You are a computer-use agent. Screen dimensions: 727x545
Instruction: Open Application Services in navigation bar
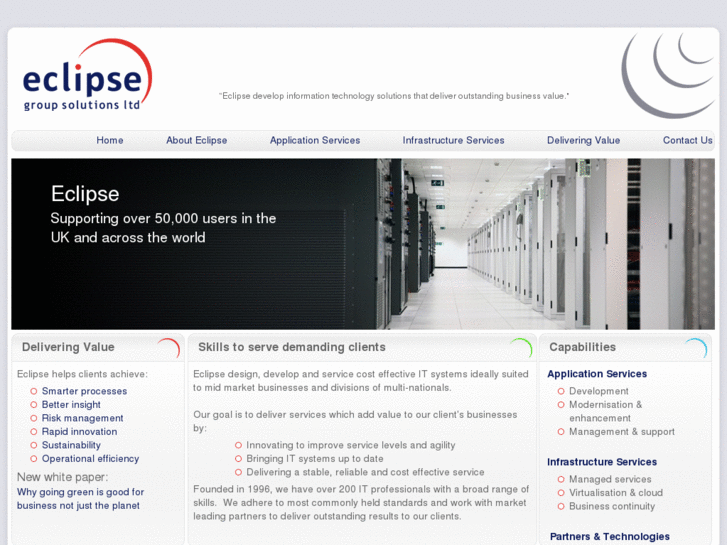315,140
